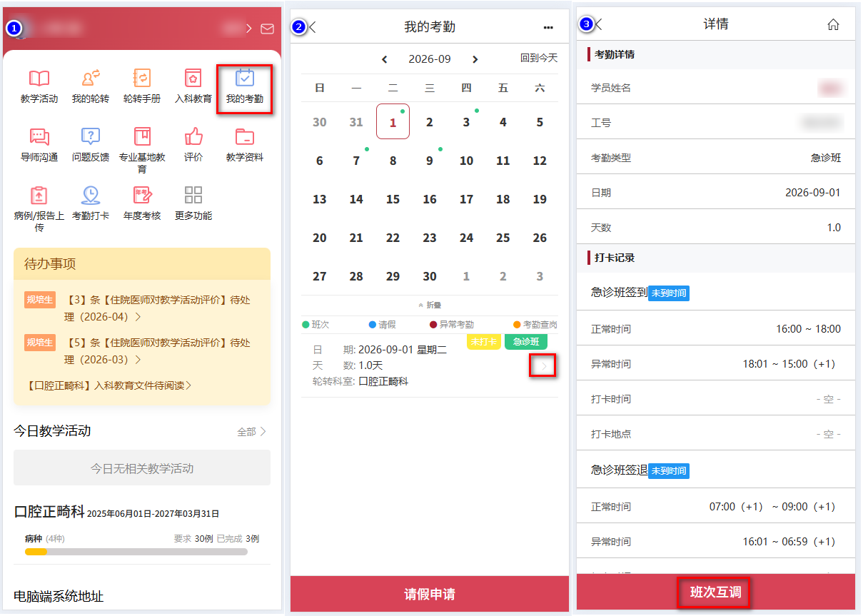Open 口腔正畸科 入科教育文件待阅读 link
The image size is (863, 616).
click(x=108, y=385)
